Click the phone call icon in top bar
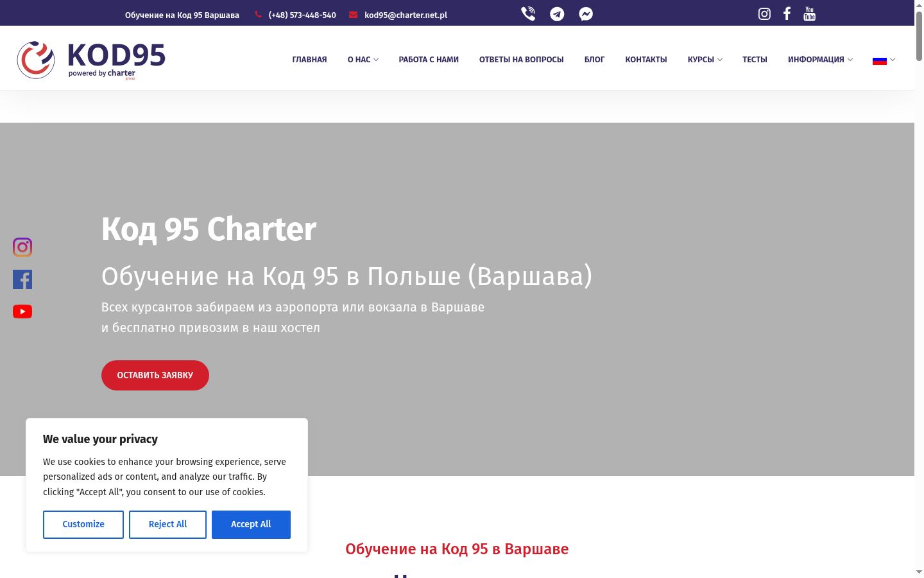 528,13
